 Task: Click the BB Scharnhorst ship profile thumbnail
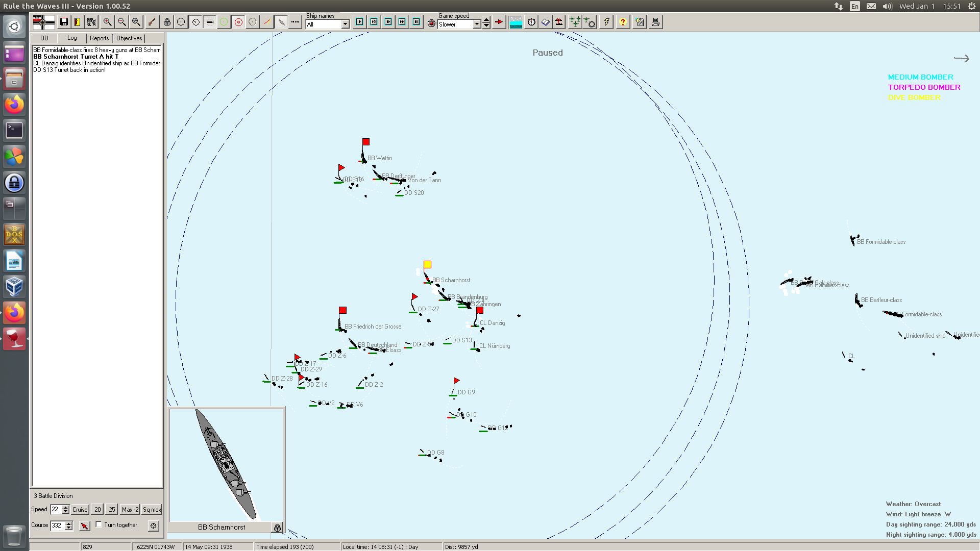(x=226, y=464)
